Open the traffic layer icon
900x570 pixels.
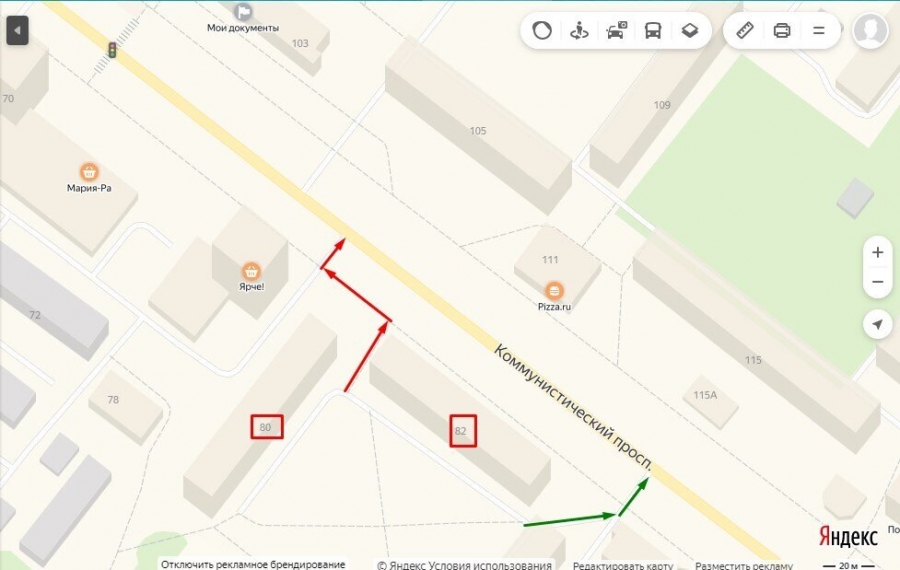coord(541,30)
